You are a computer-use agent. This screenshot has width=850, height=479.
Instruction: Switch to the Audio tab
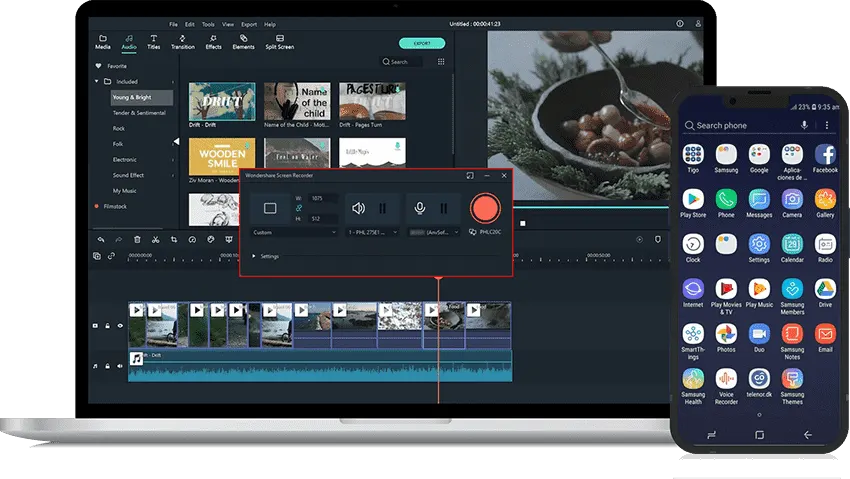click(128, 42)
